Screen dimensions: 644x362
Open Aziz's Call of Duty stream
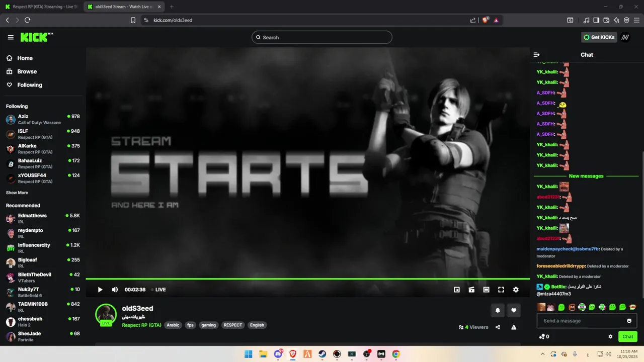pos(43,119)
